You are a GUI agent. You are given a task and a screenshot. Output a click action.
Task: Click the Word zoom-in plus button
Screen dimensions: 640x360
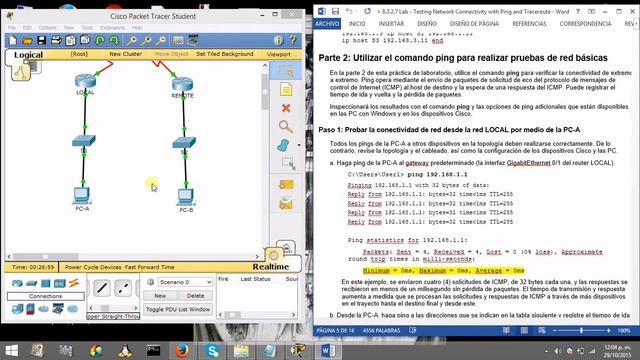[x=608, y=330]
